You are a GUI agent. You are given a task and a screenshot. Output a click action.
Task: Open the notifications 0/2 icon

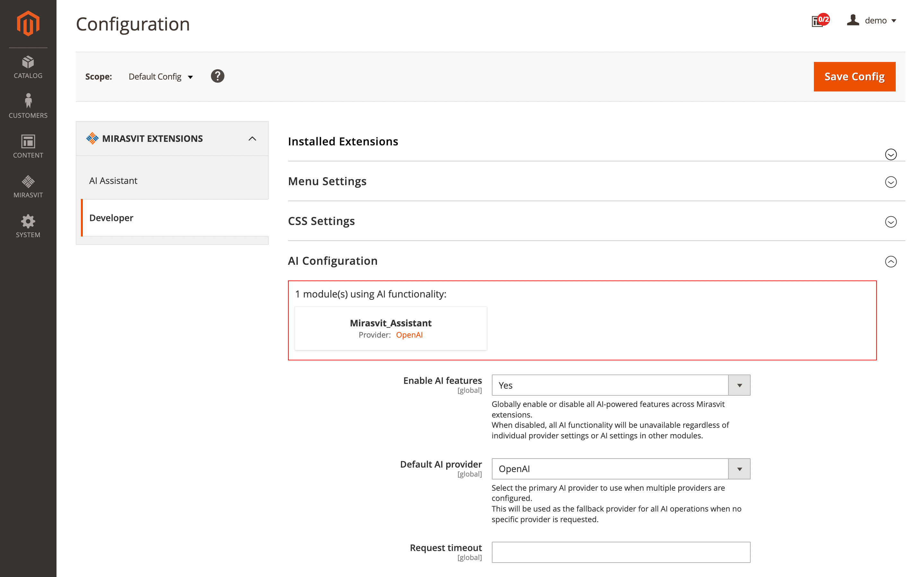click(x=819, y=21)
